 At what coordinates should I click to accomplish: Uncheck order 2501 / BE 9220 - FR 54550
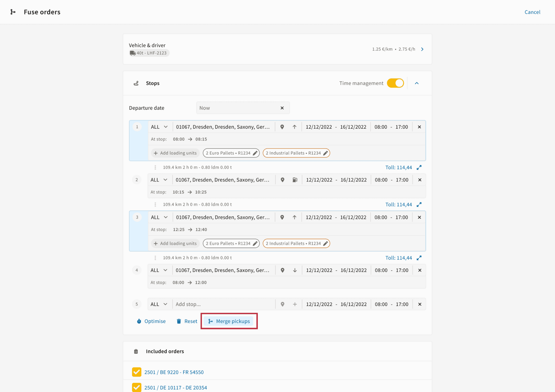137,372
